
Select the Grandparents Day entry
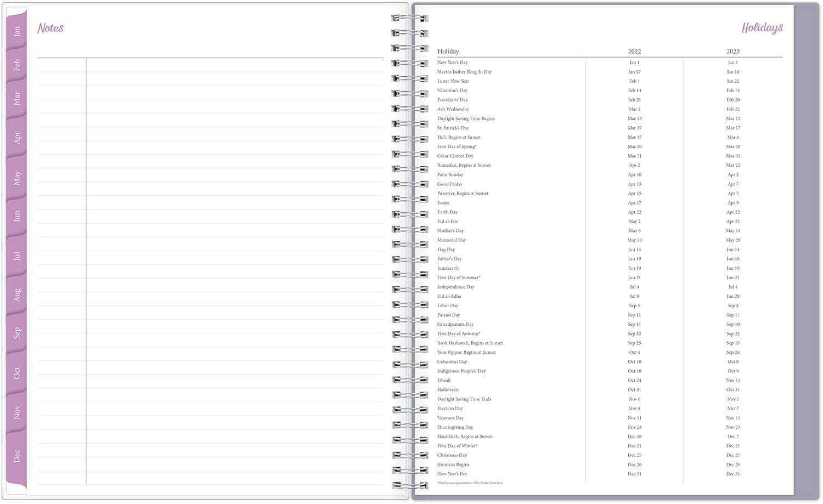click(x=455, y=324)
